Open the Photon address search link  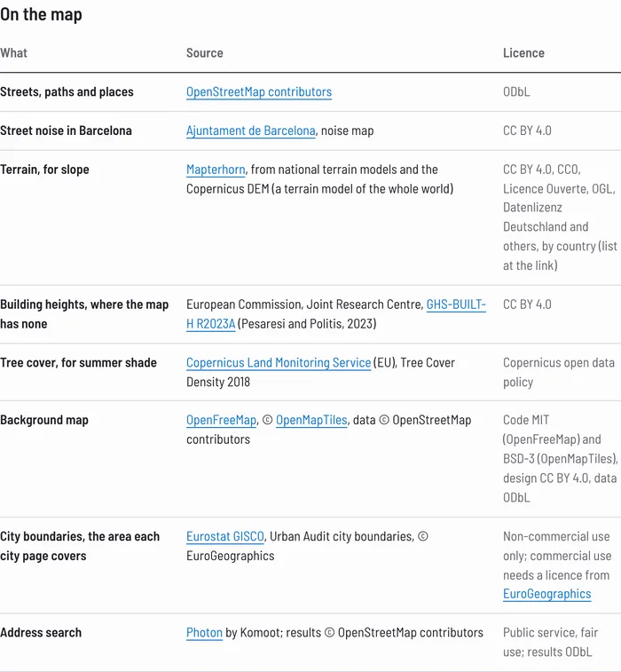tap(204, 633)
